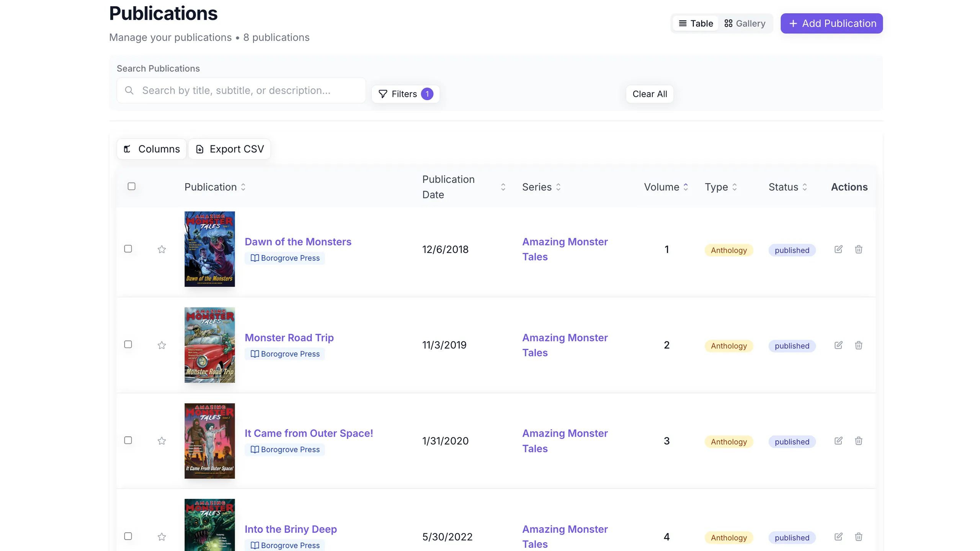Open the Export CSV tool
This screenshot has height=551, width=980.
pos(230,149)
